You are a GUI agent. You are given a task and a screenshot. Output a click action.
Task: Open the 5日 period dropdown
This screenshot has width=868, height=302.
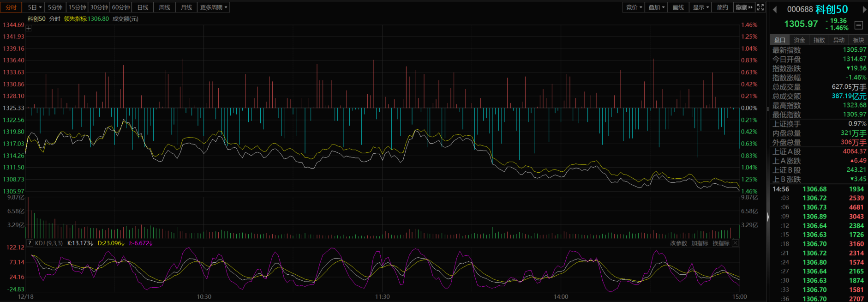(x=35, y=7)
